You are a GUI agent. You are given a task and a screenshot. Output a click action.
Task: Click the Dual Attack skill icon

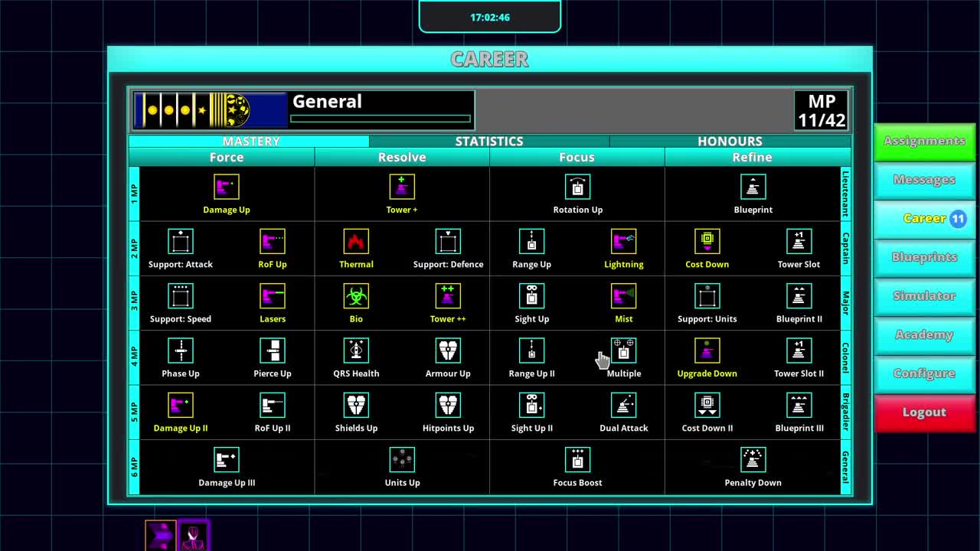tap(623, 406)
